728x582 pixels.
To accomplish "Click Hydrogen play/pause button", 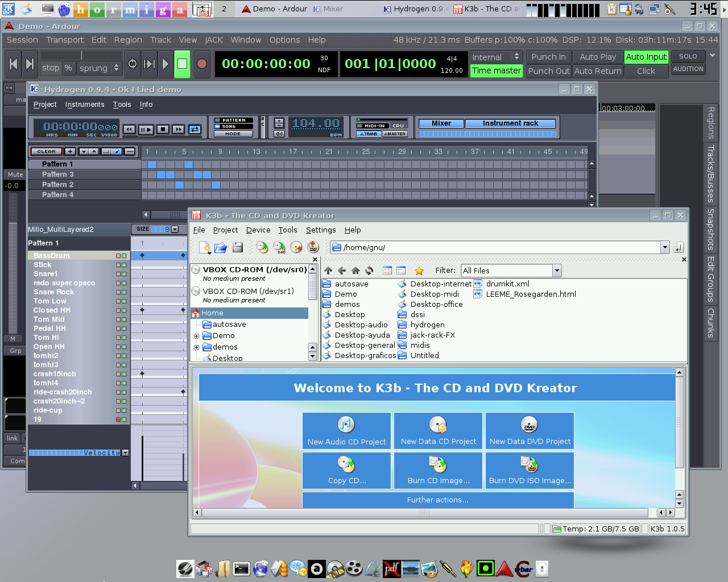I will (146, 130).
